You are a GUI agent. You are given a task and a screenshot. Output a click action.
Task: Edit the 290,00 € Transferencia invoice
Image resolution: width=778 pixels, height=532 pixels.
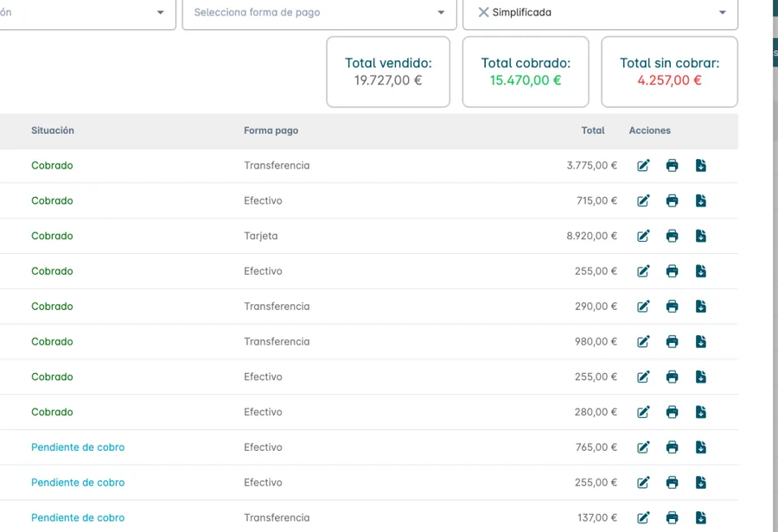coord(643,307)
